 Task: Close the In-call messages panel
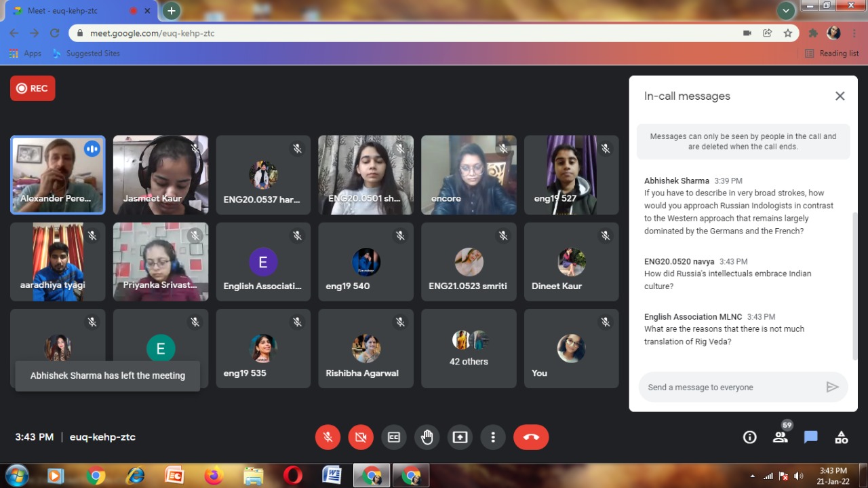pyautogui.click(x=840, y=96)
